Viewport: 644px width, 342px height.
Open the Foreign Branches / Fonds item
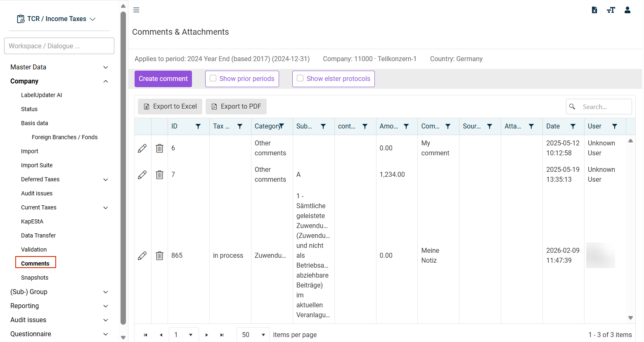click(x=65, y=137)
